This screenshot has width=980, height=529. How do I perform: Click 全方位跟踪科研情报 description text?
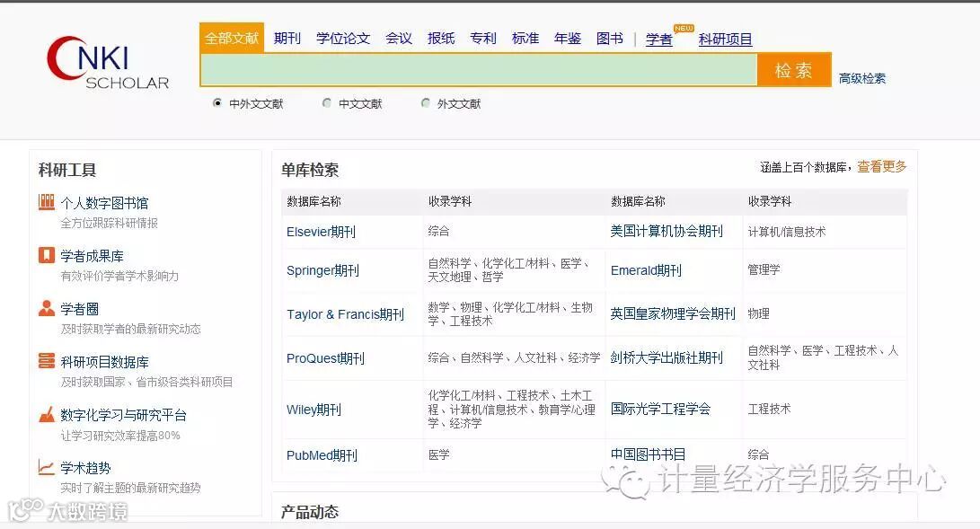pyautogui.click(x=110, y=223)
